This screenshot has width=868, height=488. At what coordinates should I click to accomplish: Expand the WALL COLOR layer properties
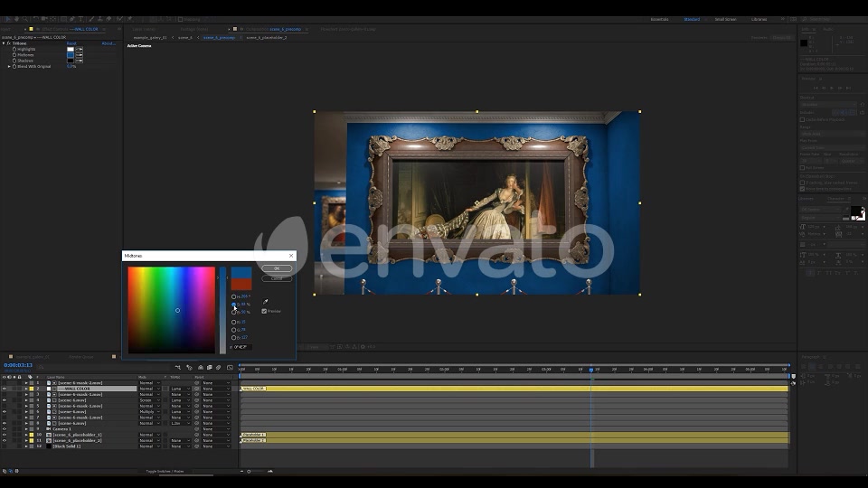26,389
